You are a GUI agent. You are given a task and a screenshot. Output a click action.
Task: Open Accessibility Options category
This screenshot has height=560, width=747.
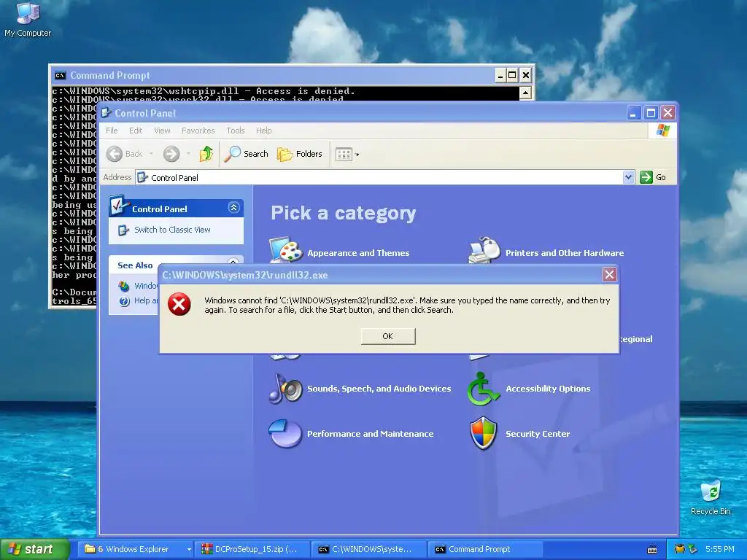[x=548, y=389]
